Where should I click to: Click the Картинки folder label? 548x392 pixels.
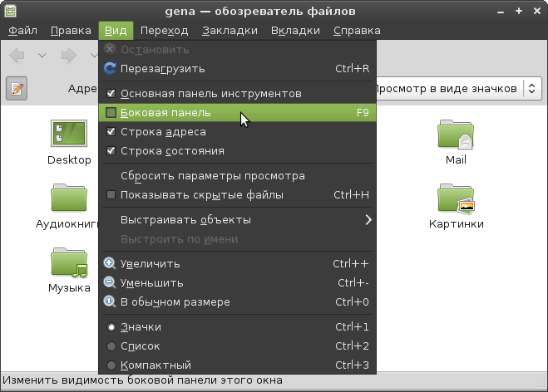[456, 223]
